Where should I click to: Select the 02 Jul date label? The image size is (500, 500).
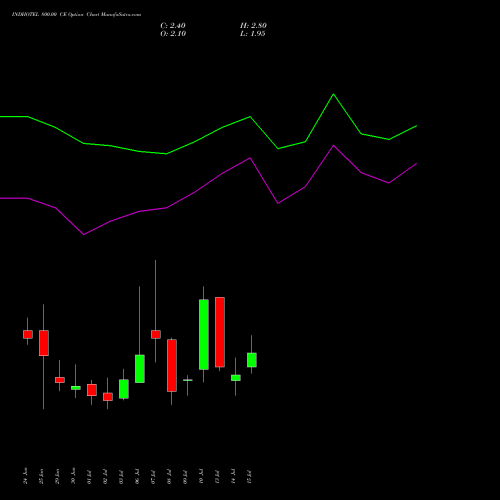(x=106, y=476)
